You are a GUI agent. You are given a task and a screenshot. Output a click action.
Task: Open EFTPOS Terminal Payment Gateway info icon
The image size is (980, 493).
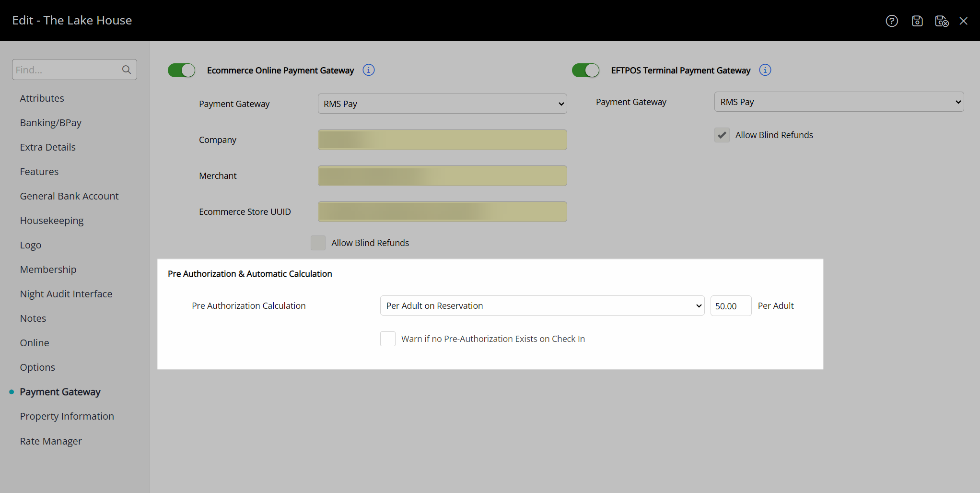pyautogui.click(x=765, y=70)
